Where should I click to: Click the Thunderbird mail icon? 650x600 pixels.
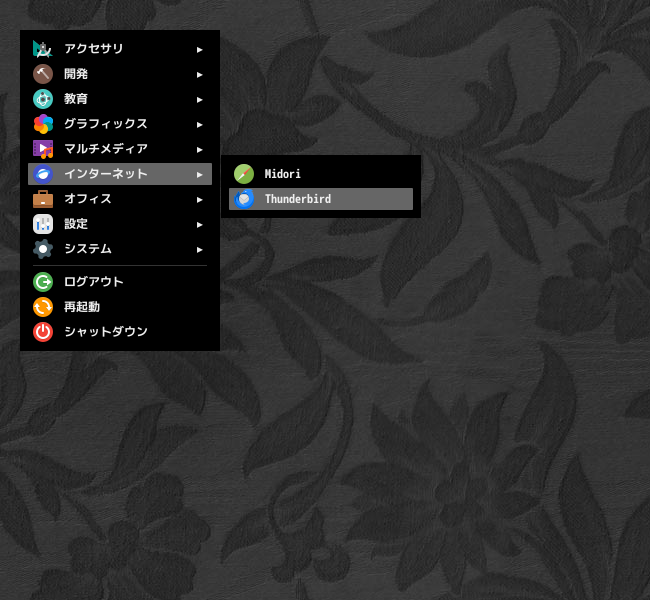click(244, 199)
